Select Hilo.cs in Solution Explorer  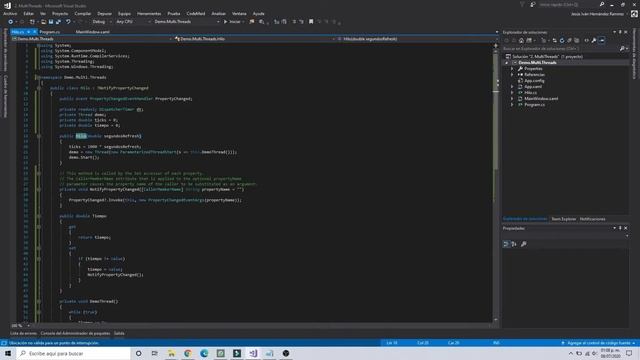click(530, 93)
